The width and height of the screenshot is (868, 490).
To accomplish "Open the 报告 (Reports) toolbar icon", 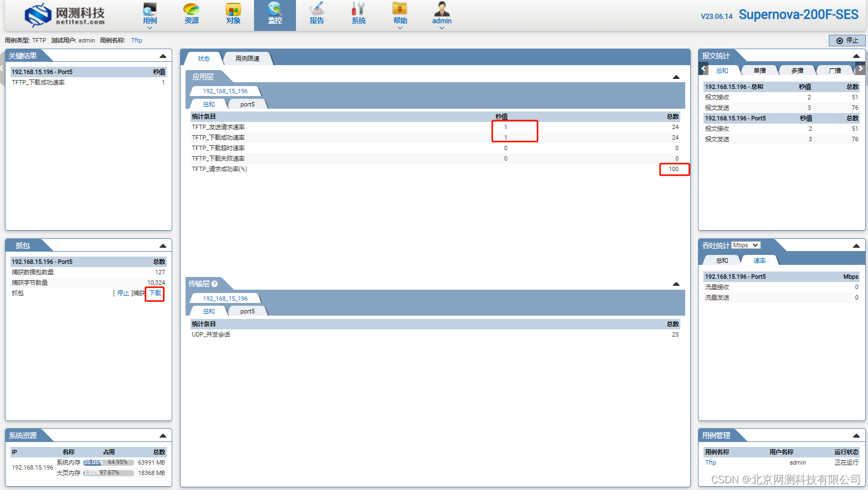I will click(x=316, y=14).
